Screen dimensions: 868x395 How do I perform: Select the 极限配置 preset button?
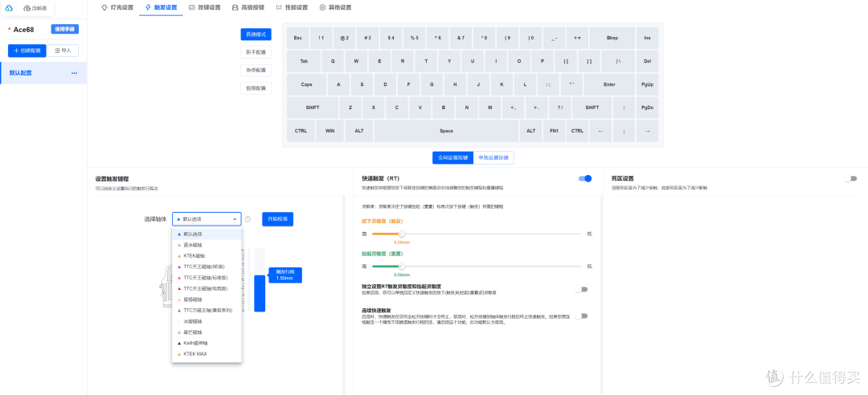(x=256, y=88)
